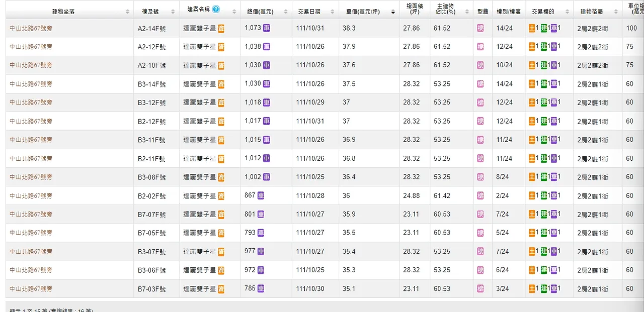
Task: Click parking price 100
Action: tap(631, 28)
